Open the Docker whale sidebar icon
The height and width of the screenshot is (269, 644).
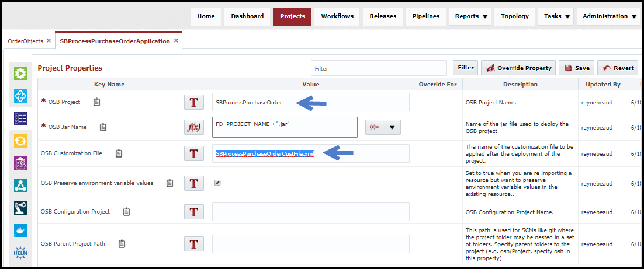pyautogui.click(x=20, y=231)
